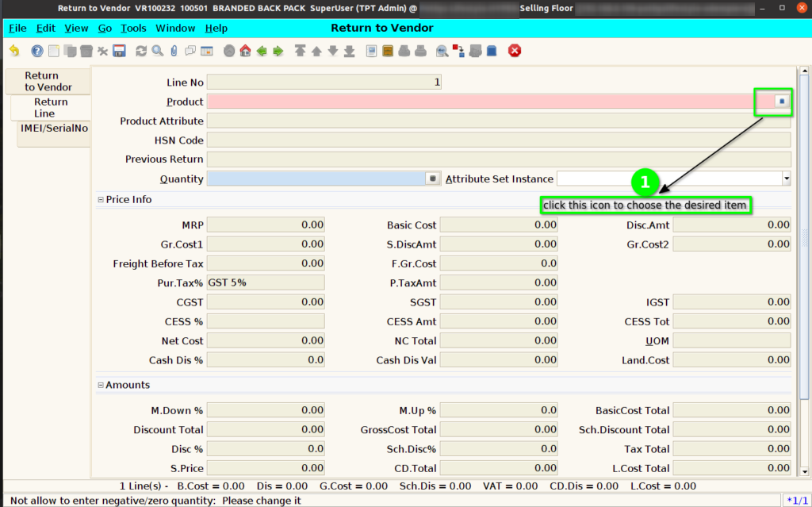Click Zoom across magnifier icon

coord(442,51)
